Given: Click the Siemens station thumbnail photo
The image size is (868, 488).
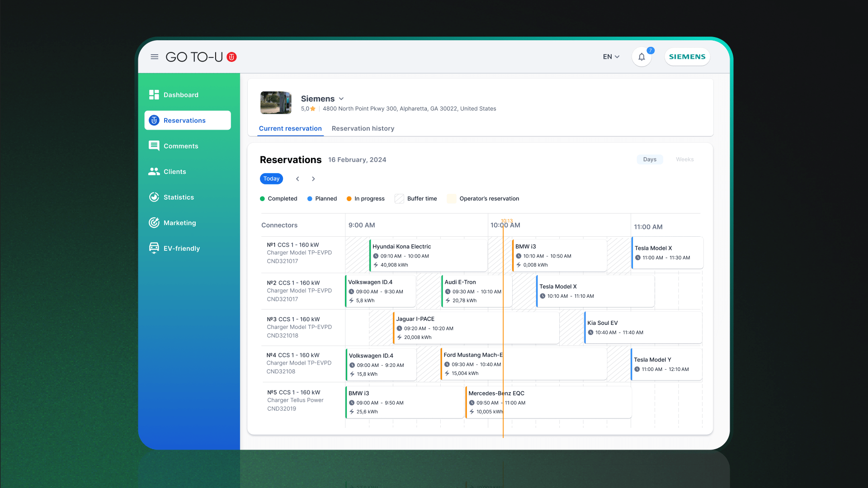Looking at the screenshot, I should [x=276, y=103].
